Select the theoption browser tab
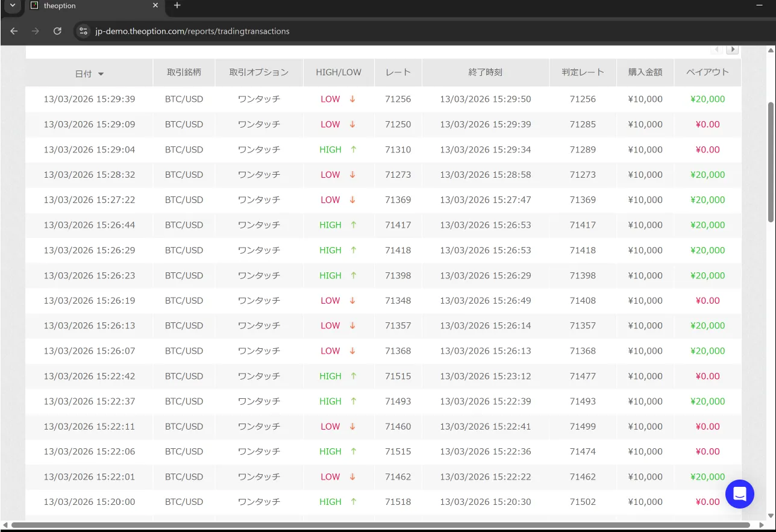The image size is (776, 532). (90, 5)
